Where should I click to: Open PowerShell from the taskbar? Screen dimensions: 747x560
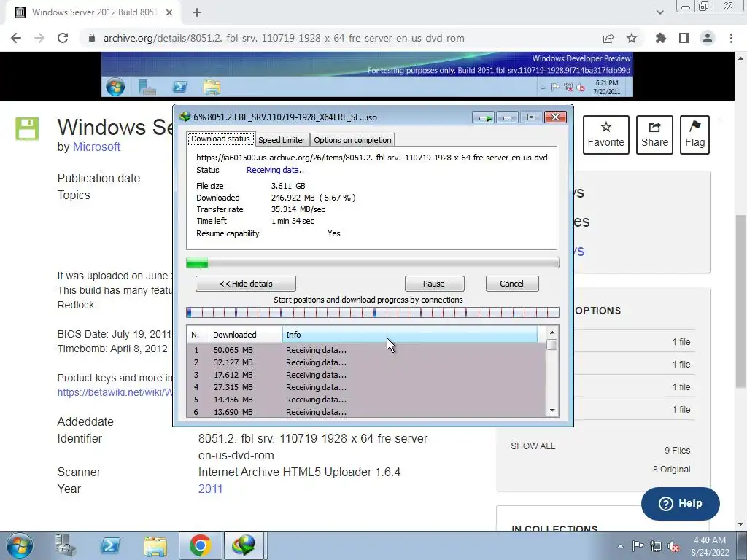pos(110,545)
